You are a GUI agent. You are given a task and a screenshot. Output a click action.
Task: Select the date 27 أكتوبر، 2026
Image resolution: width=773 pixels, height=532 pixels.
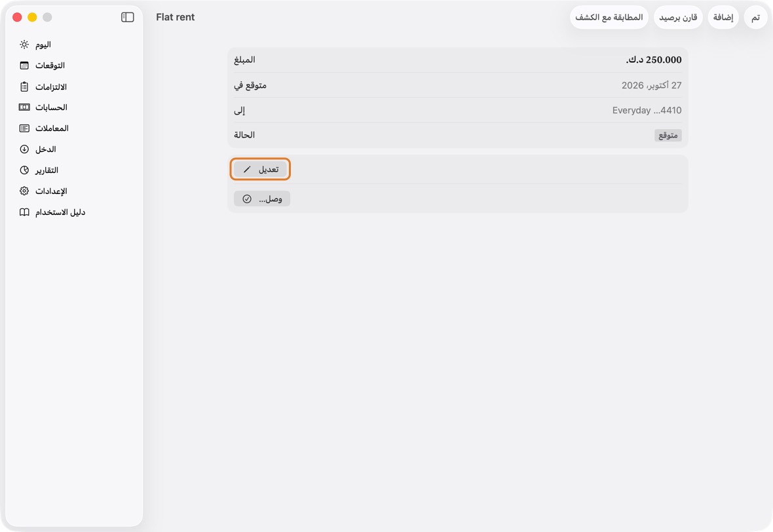pos(651,85)
